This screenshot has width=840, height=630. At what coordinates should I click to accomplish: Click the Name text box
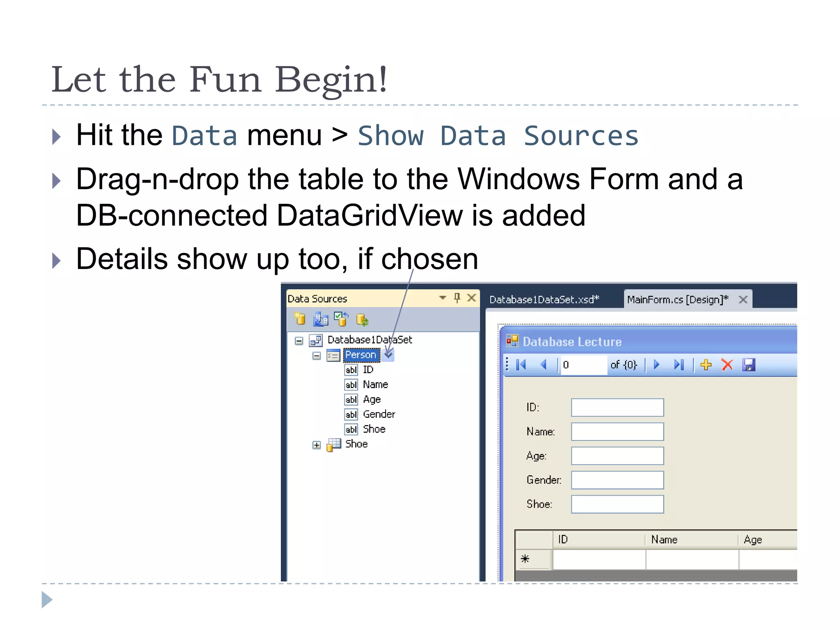617,431
